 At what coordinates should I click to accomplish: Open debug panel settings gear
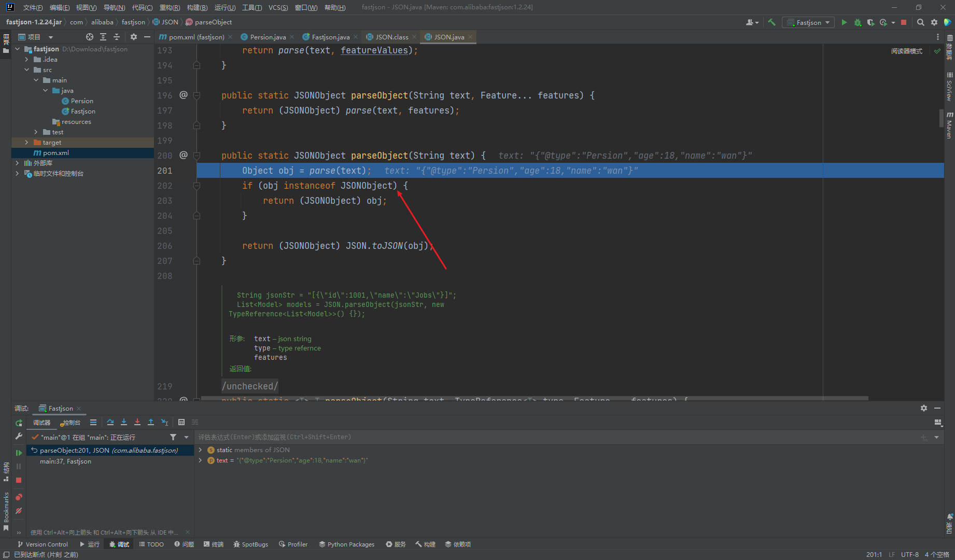point(923,408)
